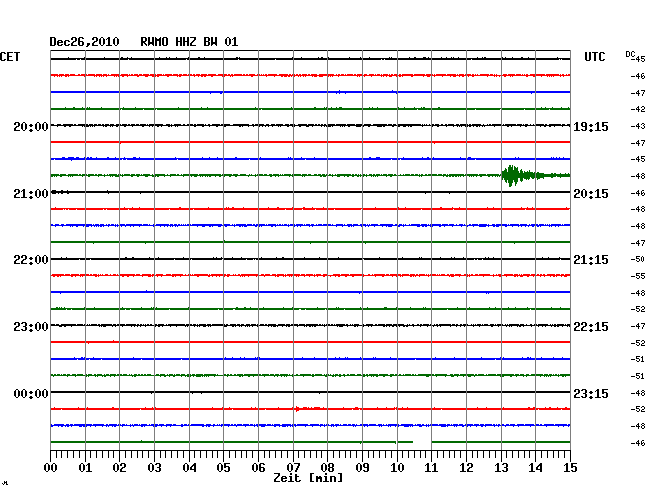The height and width of the screenshot is (494, 650).
Task: Click minute tick label 10
Action: tap(397, 468)
